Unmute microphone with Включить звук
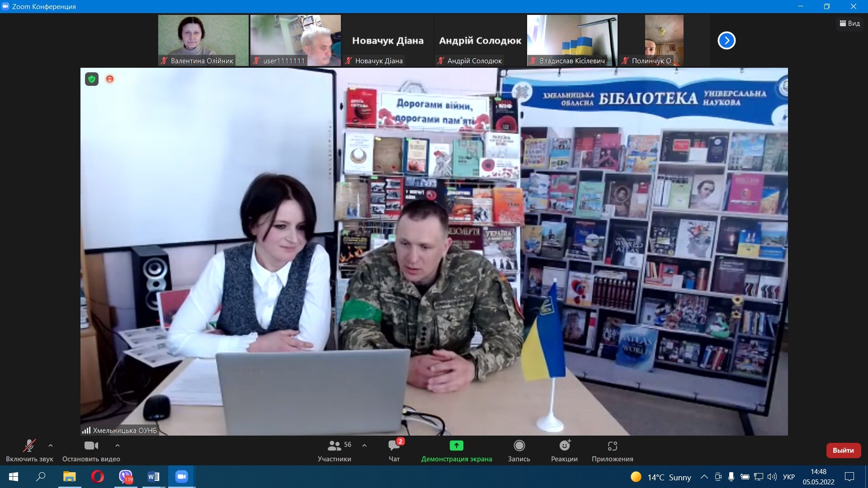Image resolution: width=868 pixels, height=488 pixels. click(29, 446)
